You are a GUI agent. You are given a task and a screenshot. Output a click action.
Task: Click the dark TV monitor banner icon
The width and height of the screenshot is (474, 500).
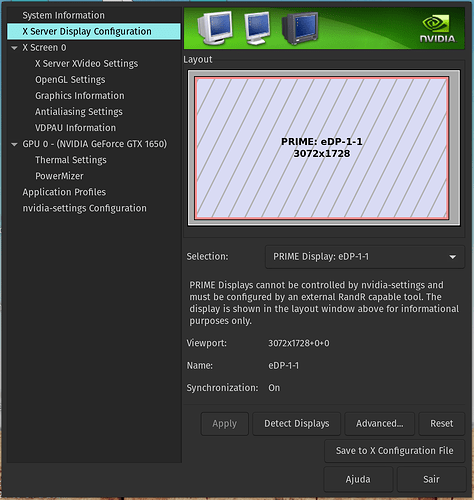tap(300, 28)
